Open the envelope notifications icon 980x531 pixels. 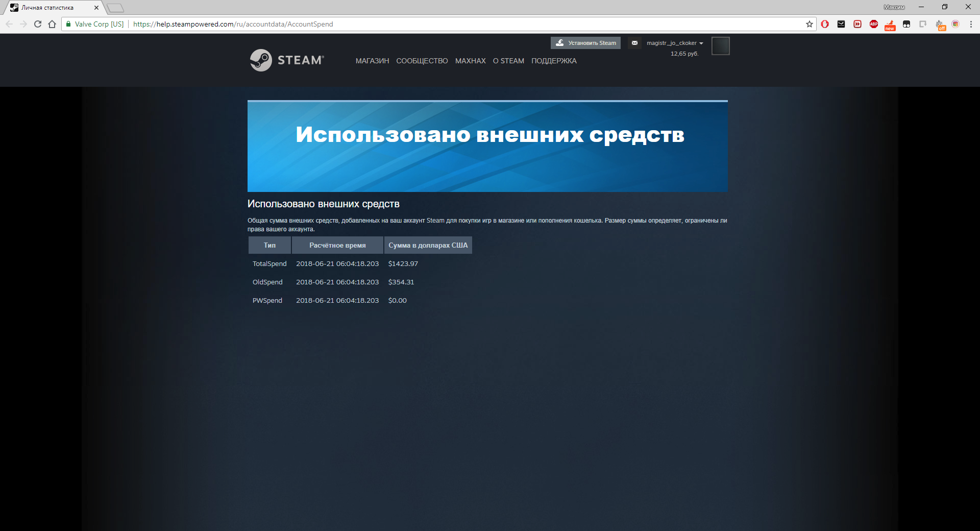(x=634, y=43)
